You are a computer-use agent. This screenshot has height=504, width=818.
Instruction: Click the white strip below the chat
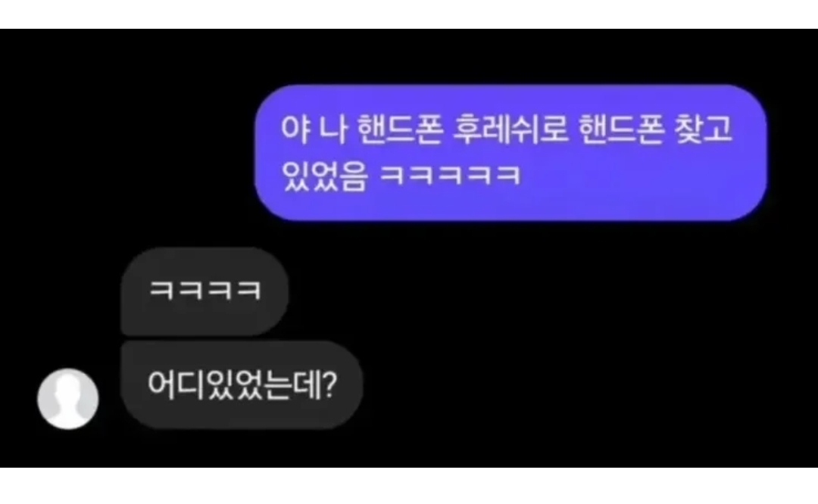409,486
